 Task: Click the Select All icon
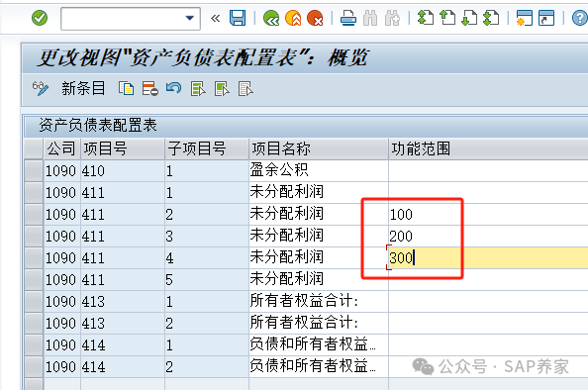(198, 89)
